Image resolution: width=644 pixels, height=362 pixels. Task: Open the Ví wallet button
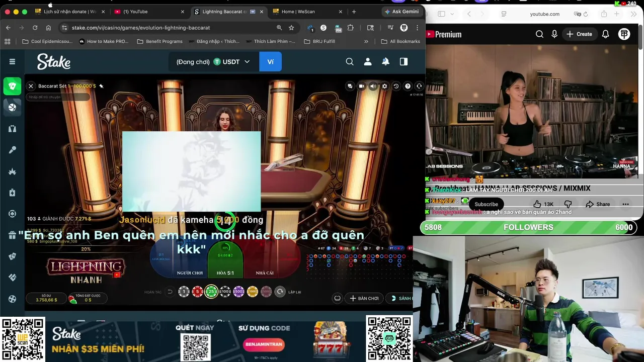coord(271,62)
